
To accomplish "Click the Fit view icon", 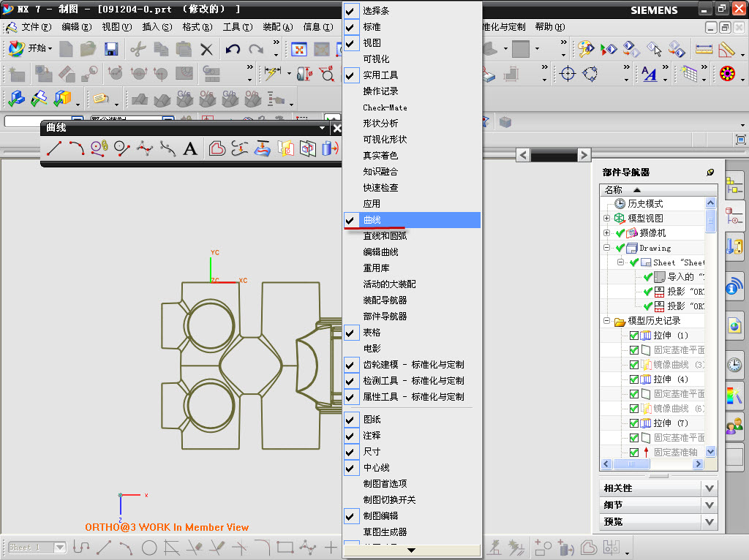I will point(299,49).
